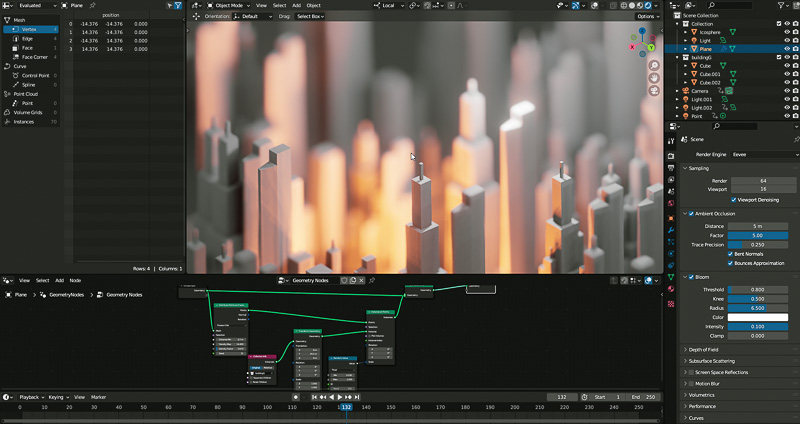The height and width of the screenshot is (424, 800).
Task: Click the pan hand icon in the viewport
Action: (x=653, y=78)
